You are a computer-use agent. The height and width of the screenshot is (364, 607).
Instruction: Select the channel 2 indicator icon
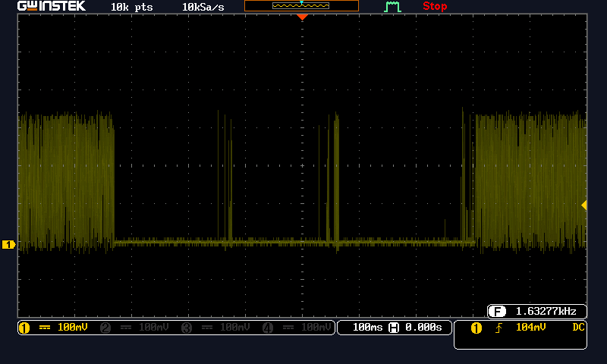click(105, 328)
